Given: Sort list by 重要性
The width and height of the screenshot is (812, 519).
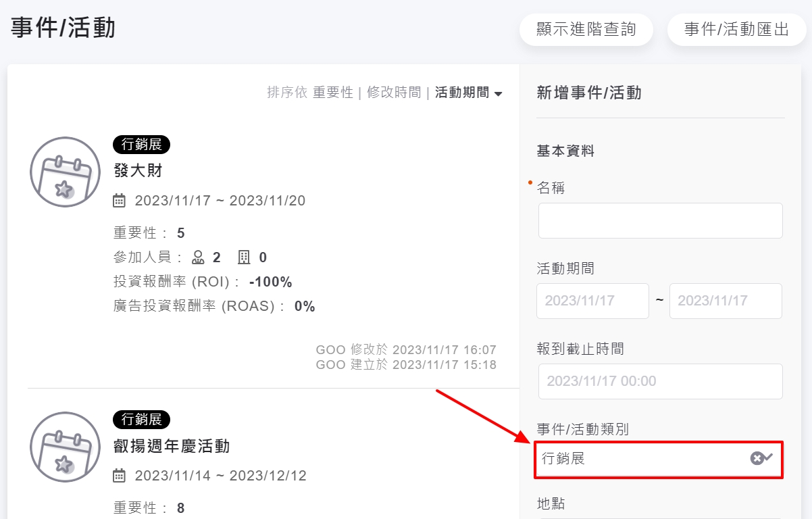Looking at the screenshot, I should (333, 93).
